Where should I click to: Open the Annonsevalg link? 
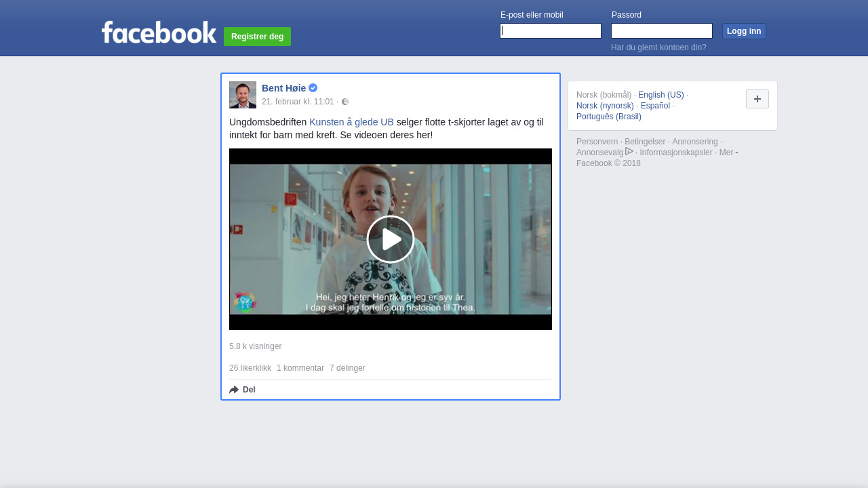tap(599, 152)
